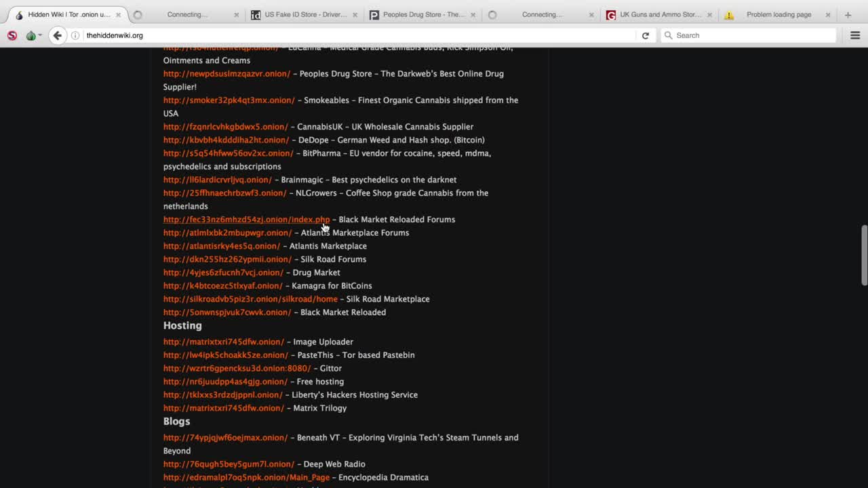Open the NLGrowers onion link
Viewport: 868px width, 488px height.
pyautogui.click(x=225, y=193)
